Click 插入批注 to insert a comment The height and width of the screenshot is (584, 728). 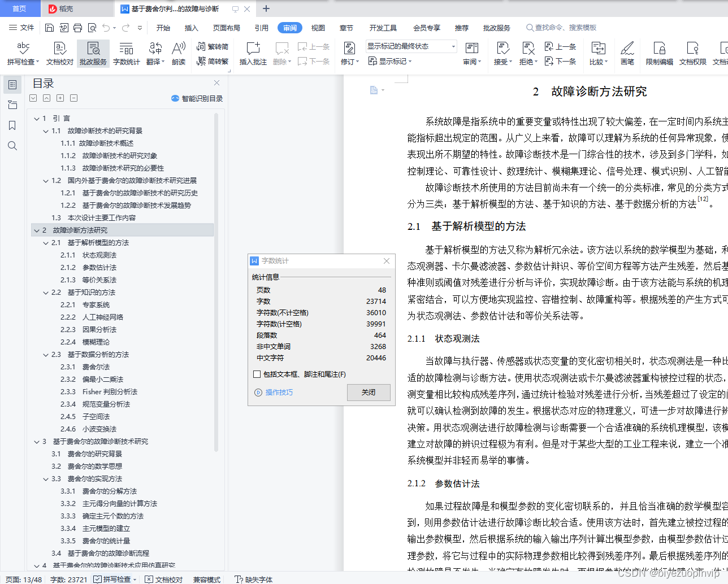[253, 53]
